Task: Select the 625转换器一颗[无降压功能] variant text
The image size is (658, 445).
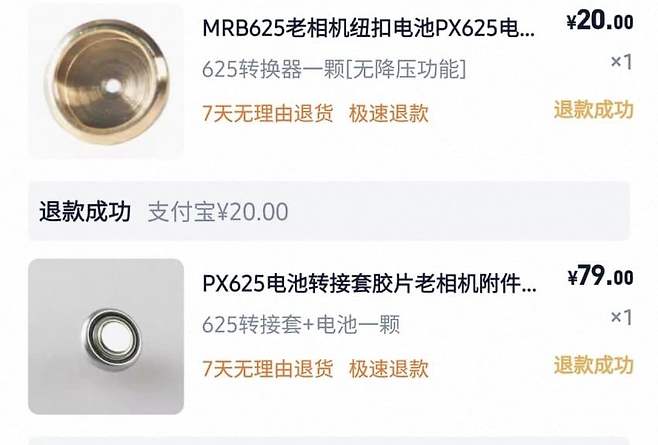Action: 334,69
